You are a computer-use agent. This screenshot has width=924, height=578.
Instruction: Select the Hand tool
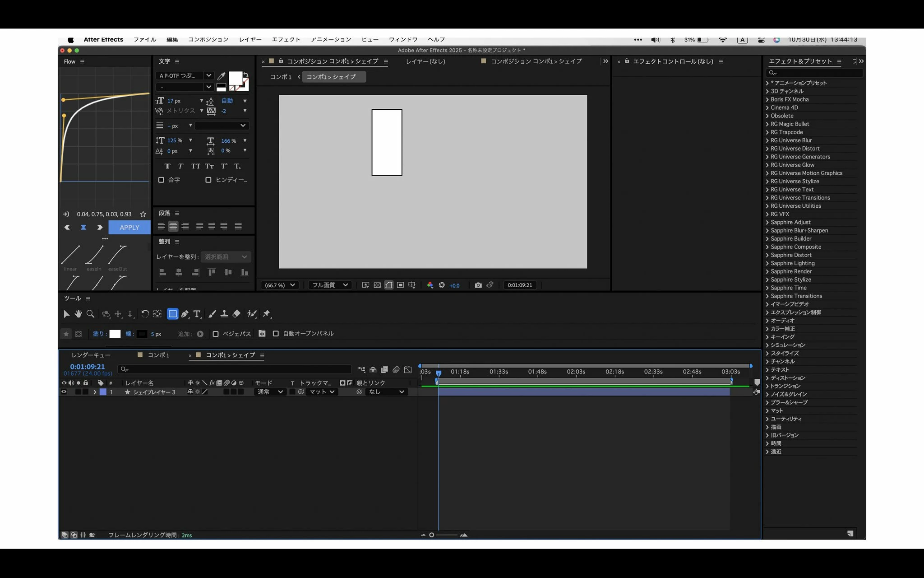(x=78, y=314)
